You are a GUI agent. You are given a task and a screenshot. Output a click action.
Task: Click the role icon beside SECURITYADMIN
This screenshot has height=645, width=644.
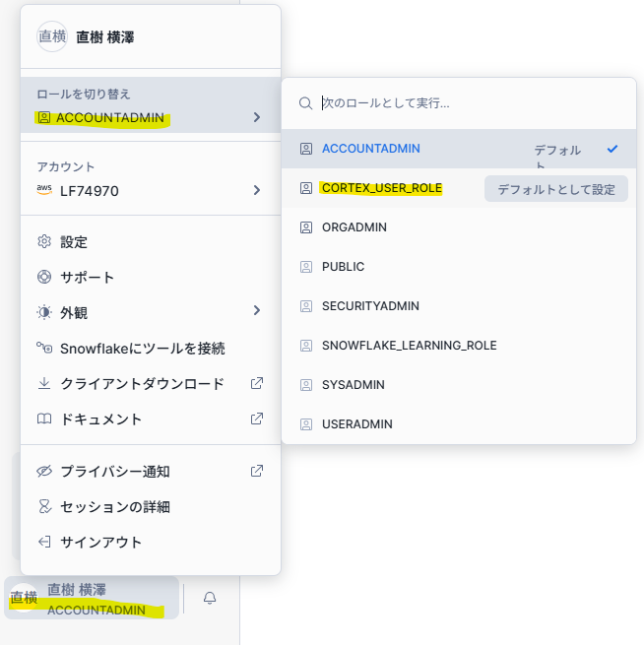(306, 306)
